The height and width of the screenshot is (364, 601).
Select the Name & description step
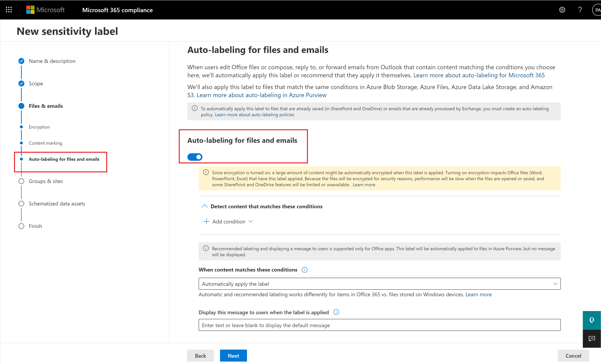pyautogui.click(x=52, y=61)
